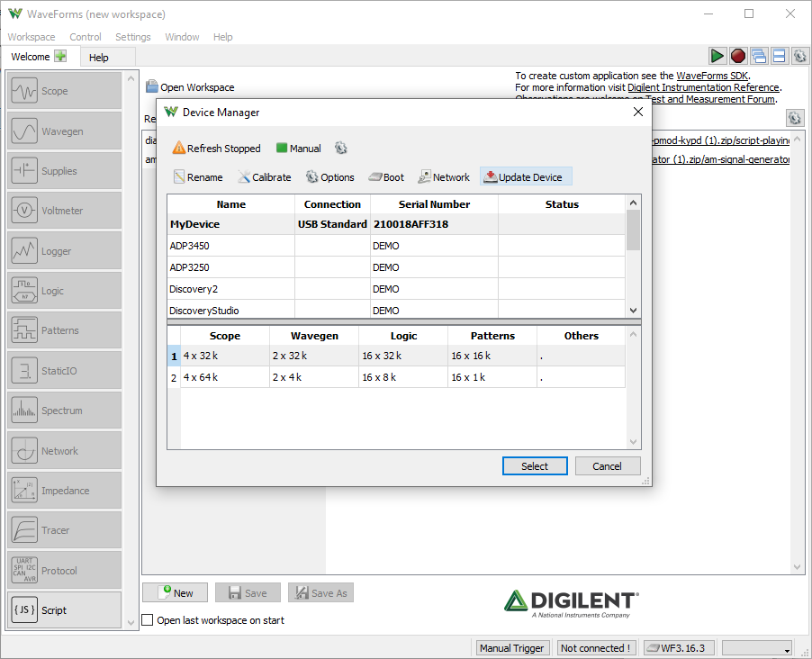Screen dimensions: 812x659
Task: Click the Calibrate button
Action: pos(265,177)
